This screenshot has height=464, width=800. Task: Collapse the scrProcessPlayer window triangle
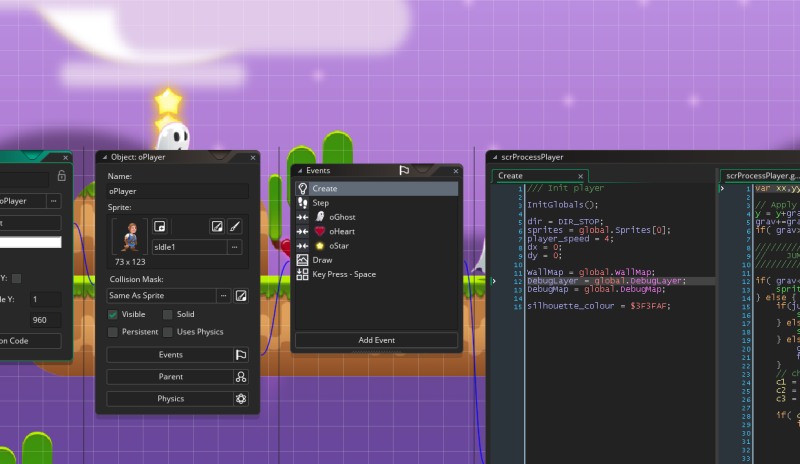(494, 157)
